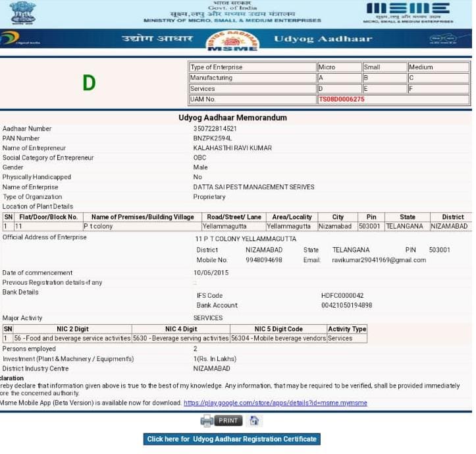Click the Hindi उद्योग आधार banner text
476x454 pixels.
click(x=157, y=39)
